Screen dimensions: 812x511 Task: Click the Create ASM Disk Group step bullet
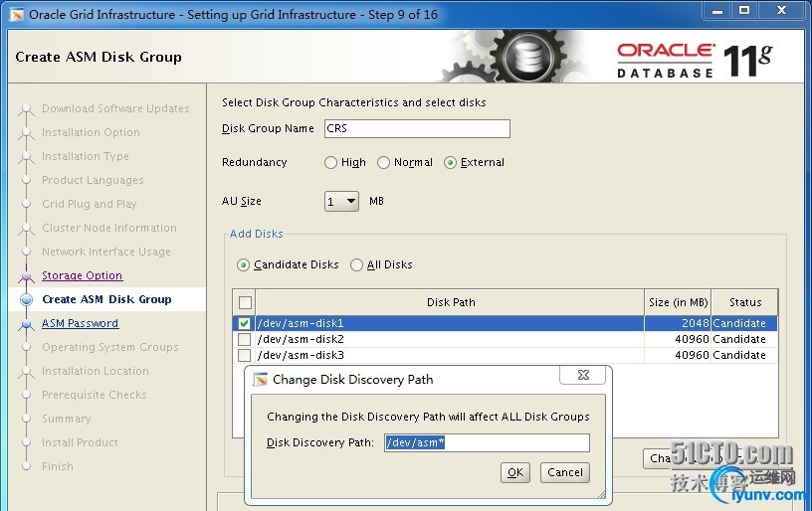coord(27,299)
